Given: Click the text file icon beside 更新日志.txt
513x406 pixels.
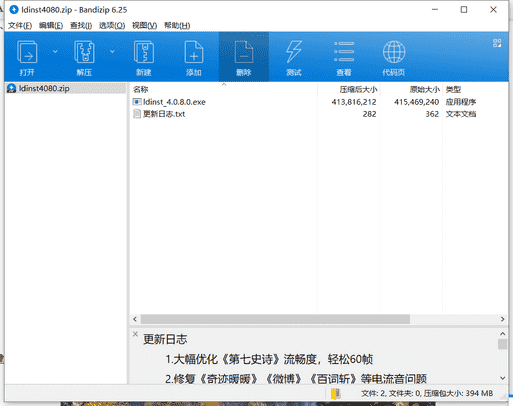Looking at the screenshot, I should 137,114.
